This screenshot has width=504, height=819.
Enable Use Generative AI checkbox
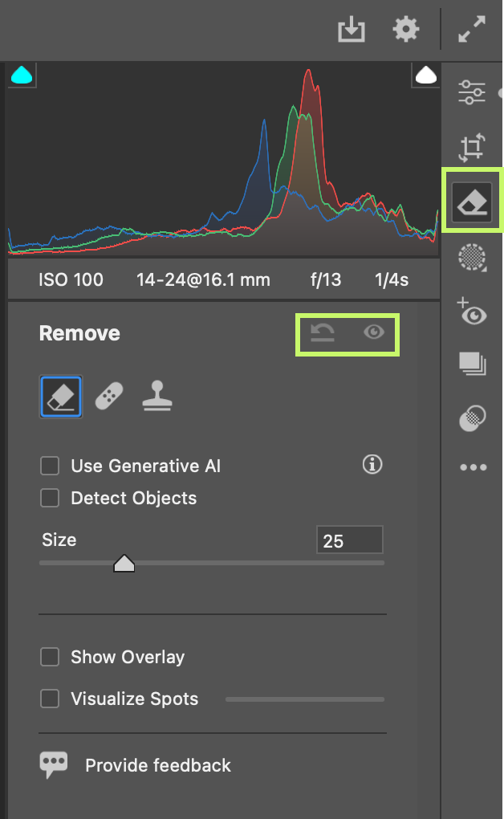(x=50, y=466)
